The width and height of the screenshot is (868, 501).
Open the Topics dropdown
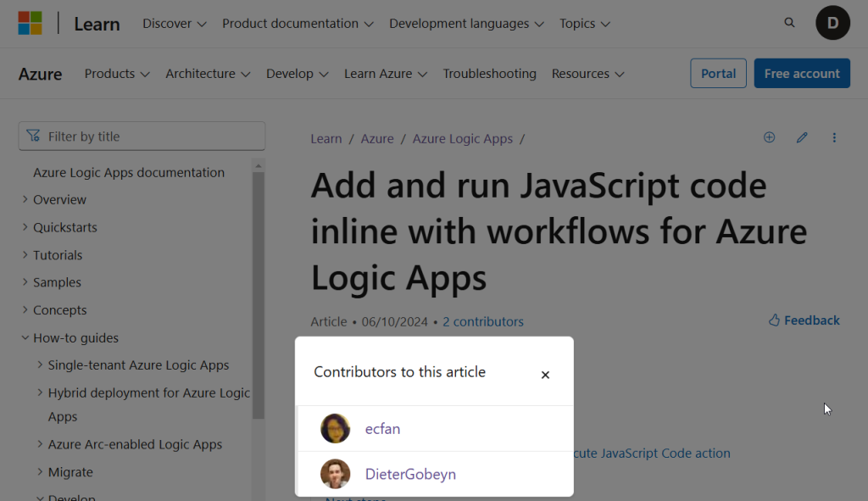[x=585, y=23]
